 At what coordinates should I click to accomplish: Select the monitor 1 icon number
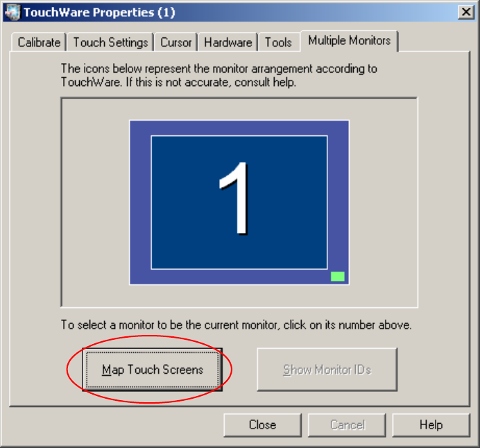234,198
